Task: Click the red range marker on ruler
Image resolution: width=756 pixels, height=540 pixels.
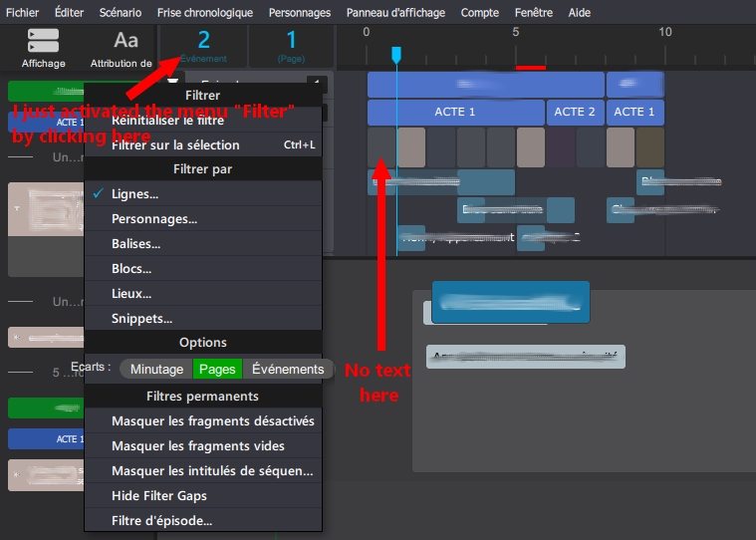Action: click(530, 68)
